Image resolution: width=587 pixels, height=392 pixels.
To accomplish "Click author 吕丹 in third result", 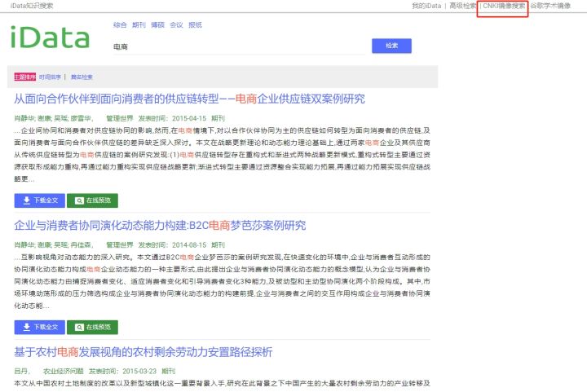I will pos(21,371).
